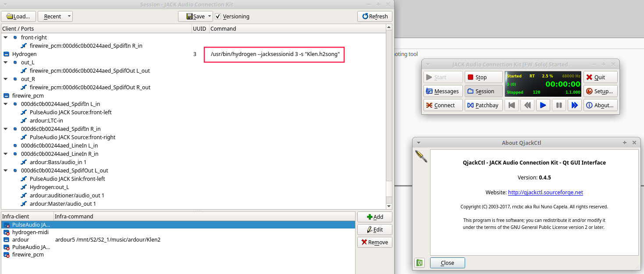
Task: Edit the selected infra-client
Action: pyautogui.click(x=375, y=229)
